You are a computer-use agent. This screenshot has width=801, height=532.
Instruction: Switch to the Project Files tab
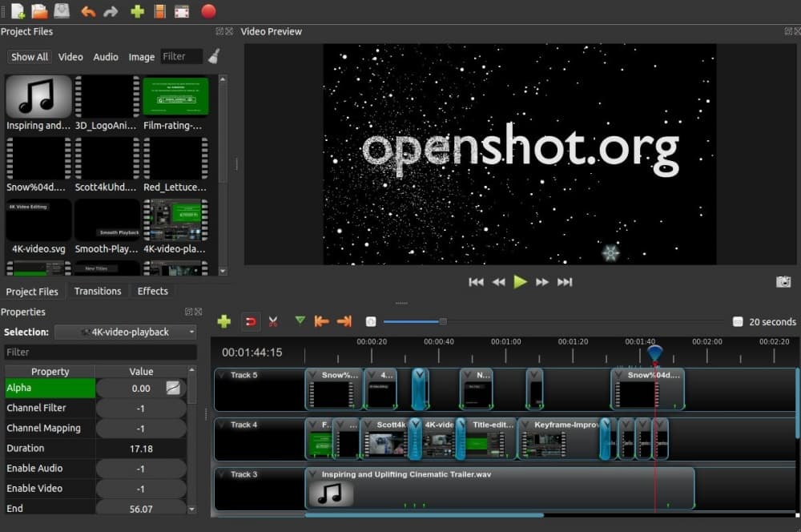click(x=32, y=292)
